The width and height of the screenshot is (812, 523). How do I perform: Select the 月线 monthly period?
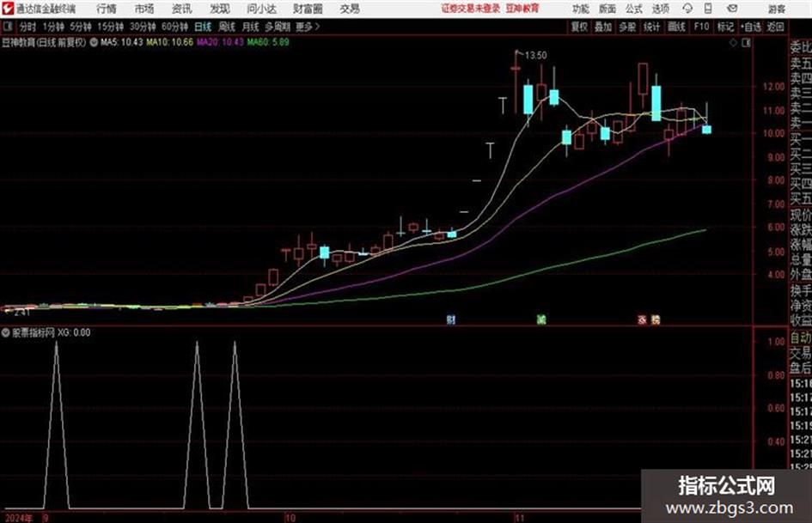251,27
